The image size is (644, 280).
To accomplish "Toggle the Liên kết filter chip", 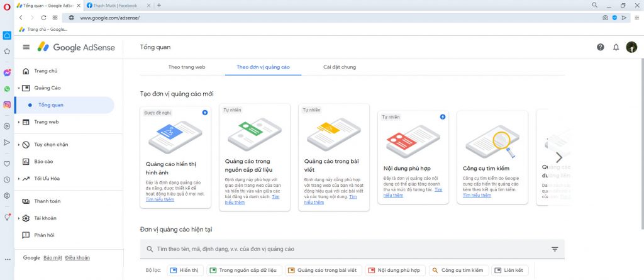I will (x=510, y=271).
